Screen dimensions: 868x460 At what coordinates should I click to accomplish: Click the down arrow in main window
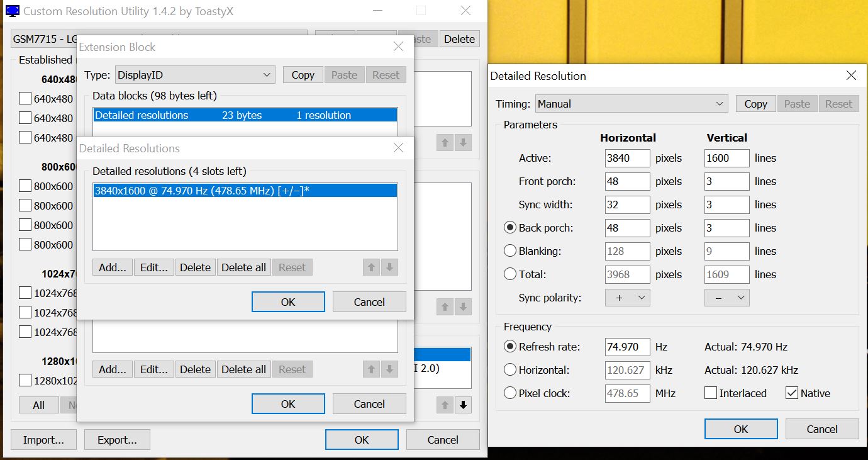(x=463, y=405)
